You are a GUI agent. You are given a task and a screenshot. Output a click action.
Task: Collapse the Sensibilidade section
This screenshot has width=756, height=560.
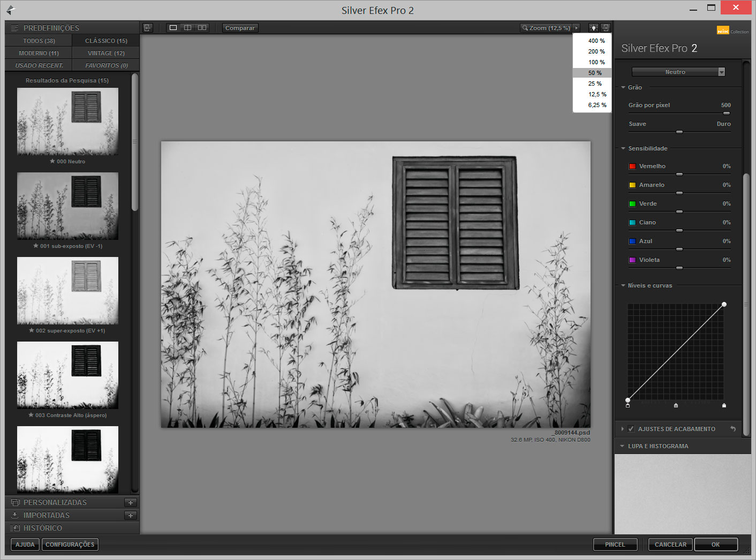[x=623, y=148]
